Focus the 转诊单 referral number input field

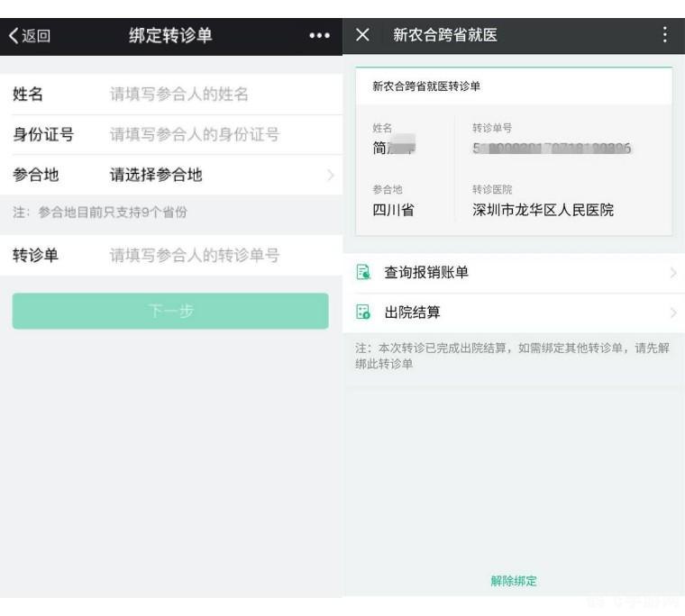[171, 256]
